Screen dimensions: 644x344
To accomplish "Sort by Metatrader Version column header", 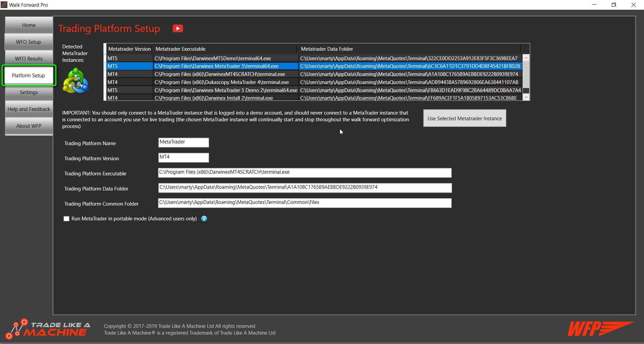I will pos(129,49).
